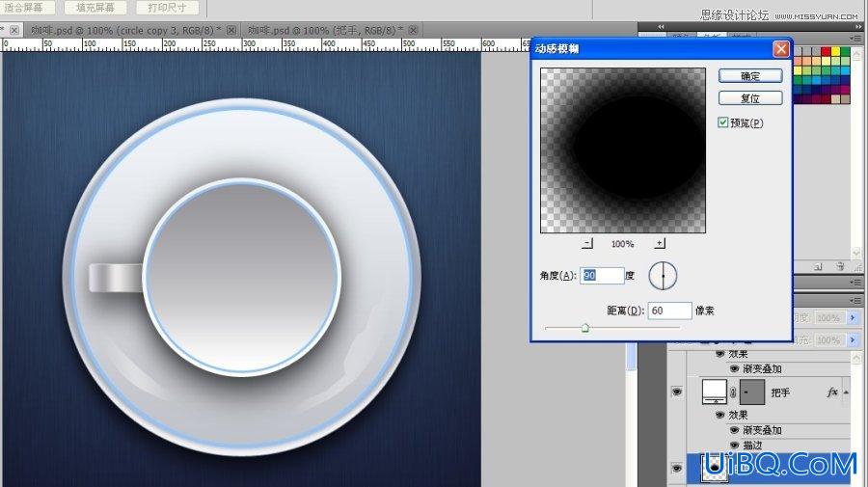Viewport: 868px width, 487px height.
Task: Click the 100% zoom value in the dialog
Action: pyautogui.click(x=623, y=243)
